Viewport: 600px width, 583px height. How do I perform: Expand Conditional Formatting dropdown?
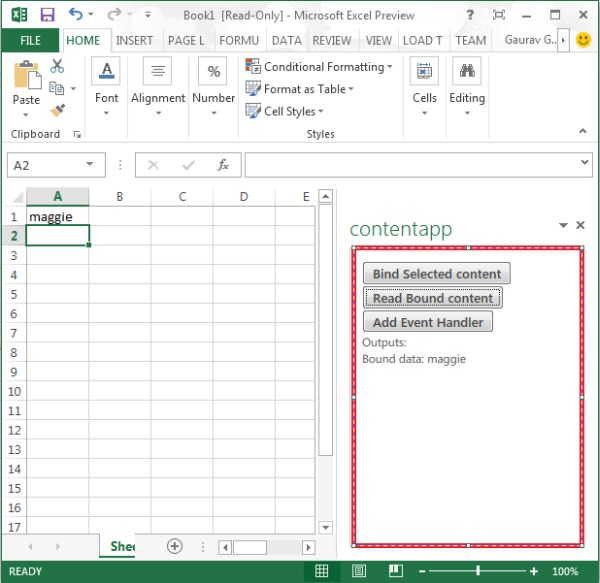click(x=390, y=67)
